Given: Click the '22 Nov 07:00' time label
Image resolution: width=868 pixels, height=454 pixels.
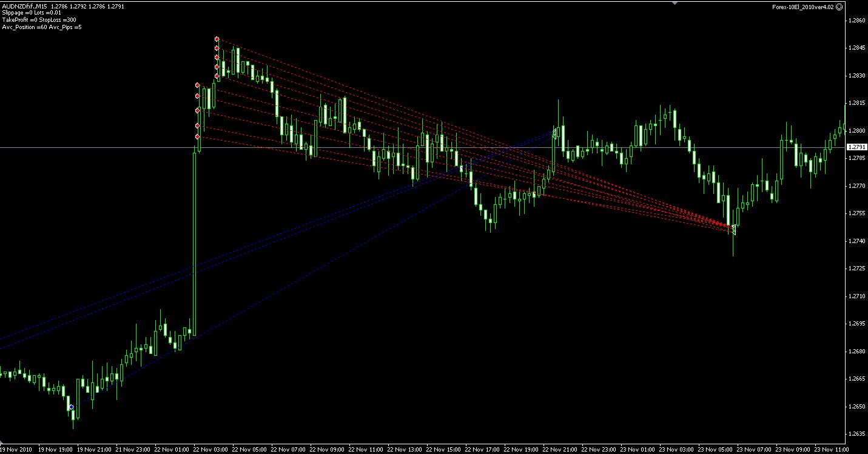Looking at the screenshot, I should pyautogui.click(x=289, y=450).
